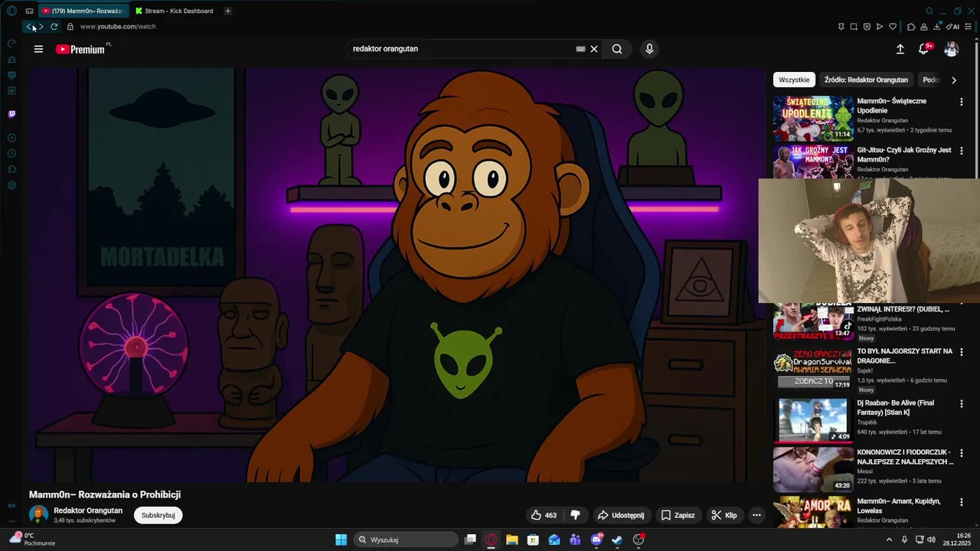
Task: Go forward in browser history
Action: [41, 27]
